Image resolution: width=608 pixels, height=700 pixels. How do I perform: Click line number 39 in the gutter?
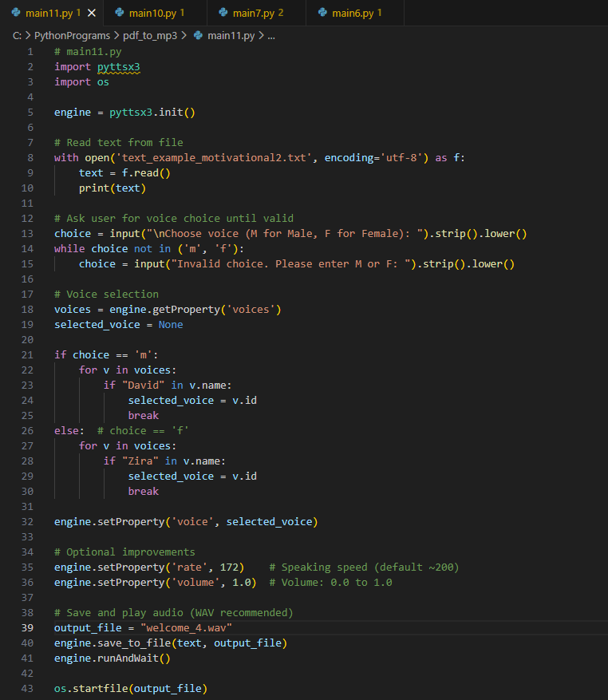click(28, 627)
